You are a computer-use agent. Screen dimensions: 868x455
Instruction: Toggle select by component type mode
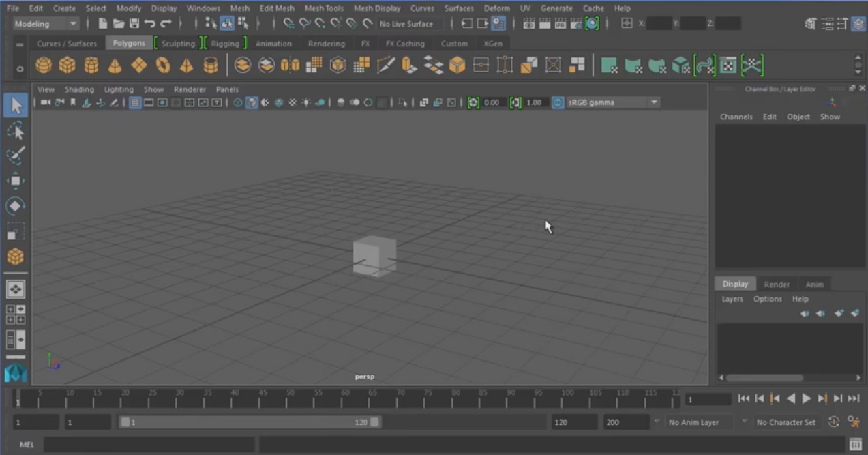point(243,23)
